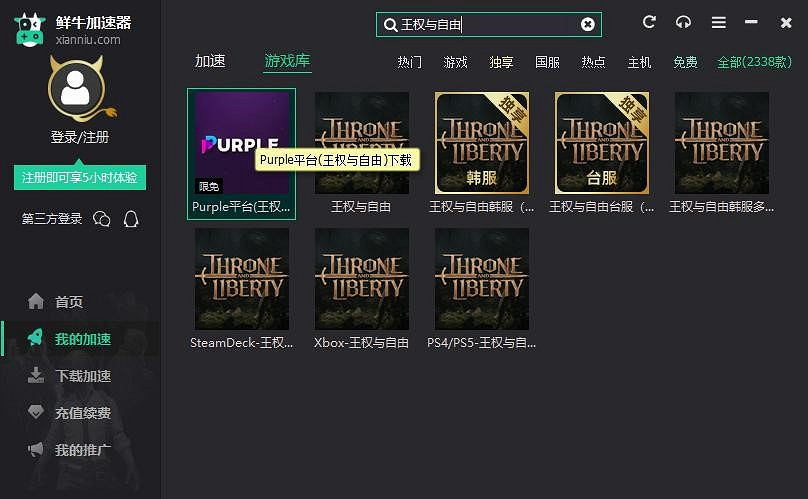The height and width of the screenshot is (499, 808).
Task: Filter games by 独享 category
Action: [x=501, y=62]
